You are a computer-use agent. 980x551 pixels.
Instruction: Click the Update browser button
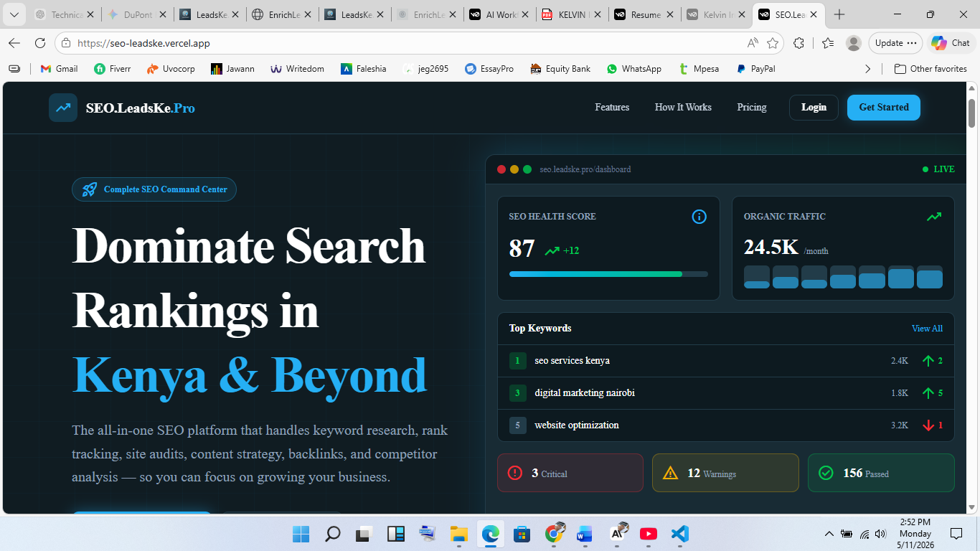click(895, 43)
